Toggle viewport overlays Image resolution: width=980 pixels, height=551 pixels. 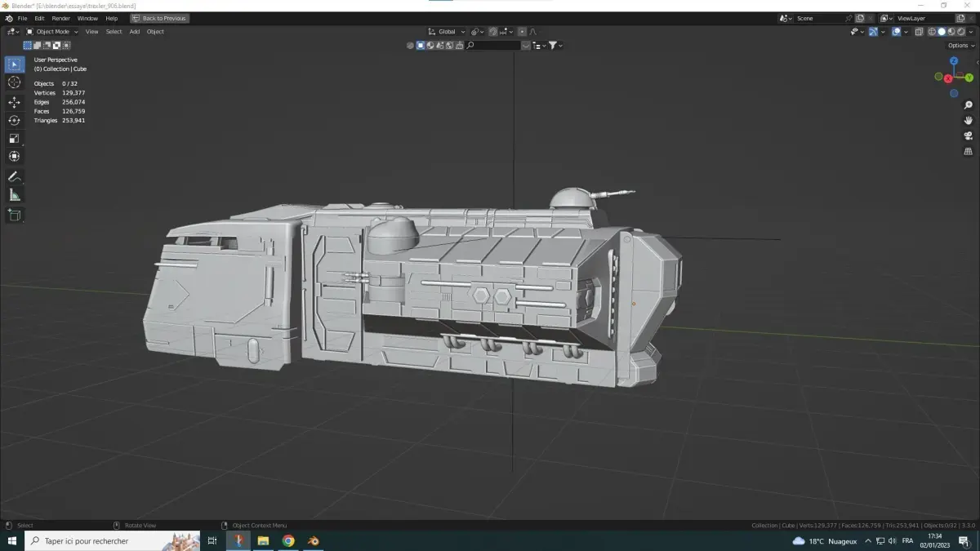tap(896, 32)
